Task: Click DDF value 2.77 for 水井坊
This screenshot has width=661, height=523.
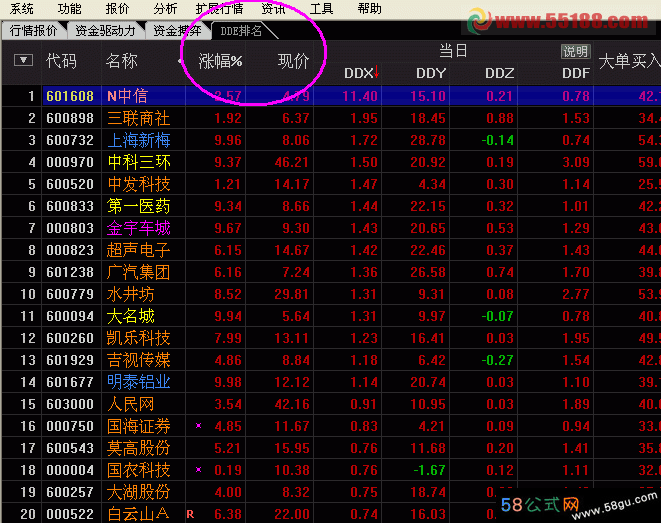Action: (576, 294)
